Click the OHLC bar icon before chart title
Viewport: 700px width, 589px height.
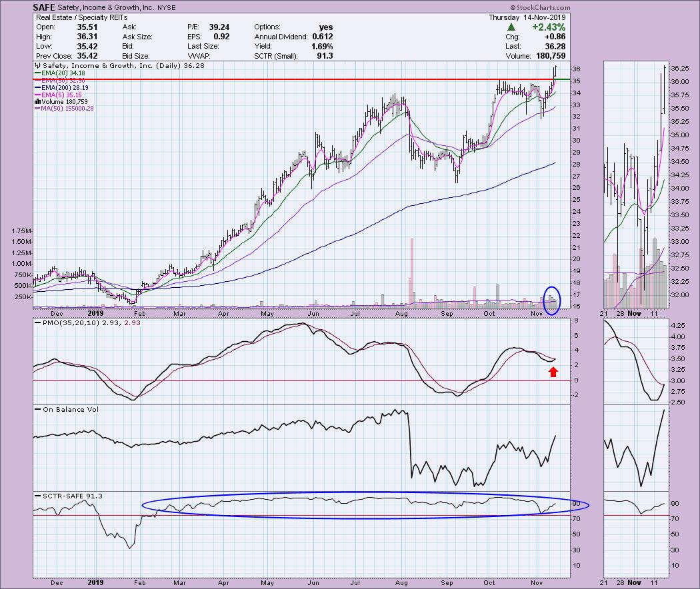[37, 65]
